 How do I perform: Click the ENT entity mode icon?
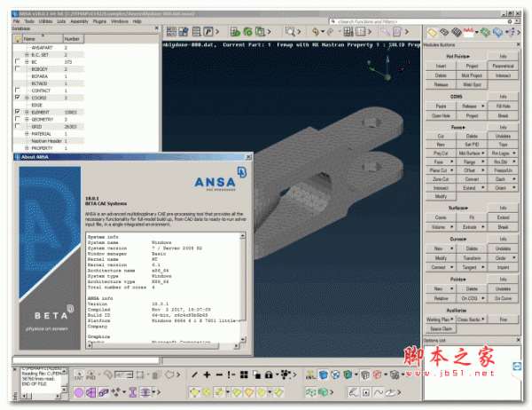[79, 375]
